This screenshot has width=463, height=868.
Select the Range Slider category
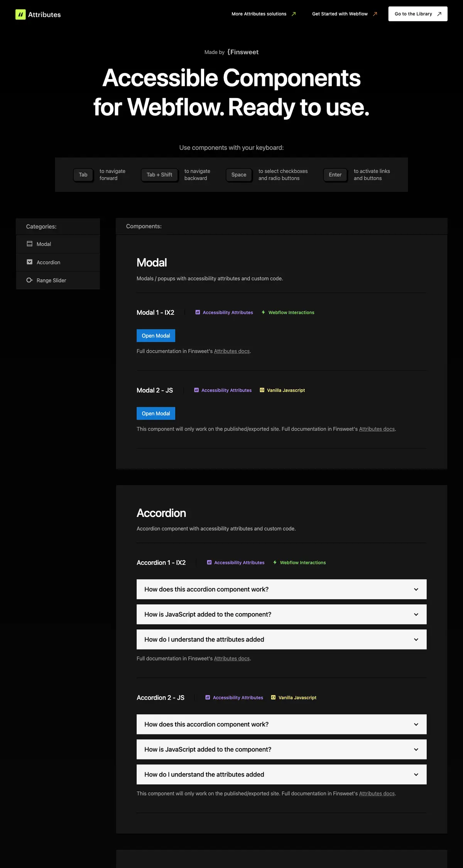coord(58,280)
